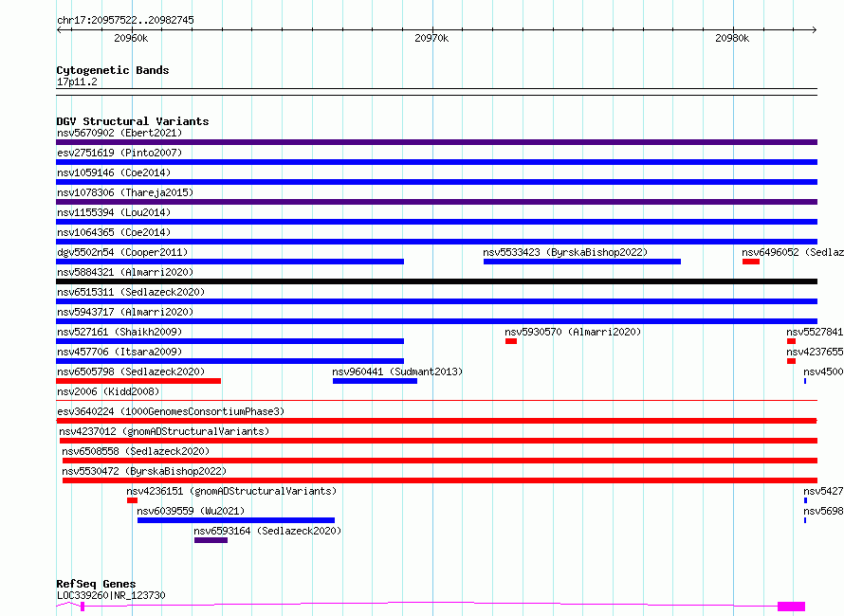Screen dimensions: 844x616
Task: Click the small magenta exon near LOC339260 start
Action: click(83, 607)
